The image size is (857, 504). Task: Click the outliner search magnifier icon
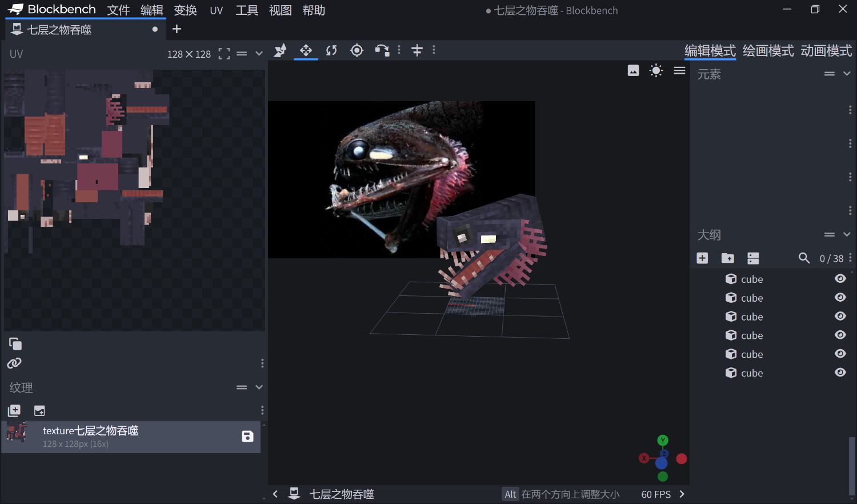click(804, 258)
